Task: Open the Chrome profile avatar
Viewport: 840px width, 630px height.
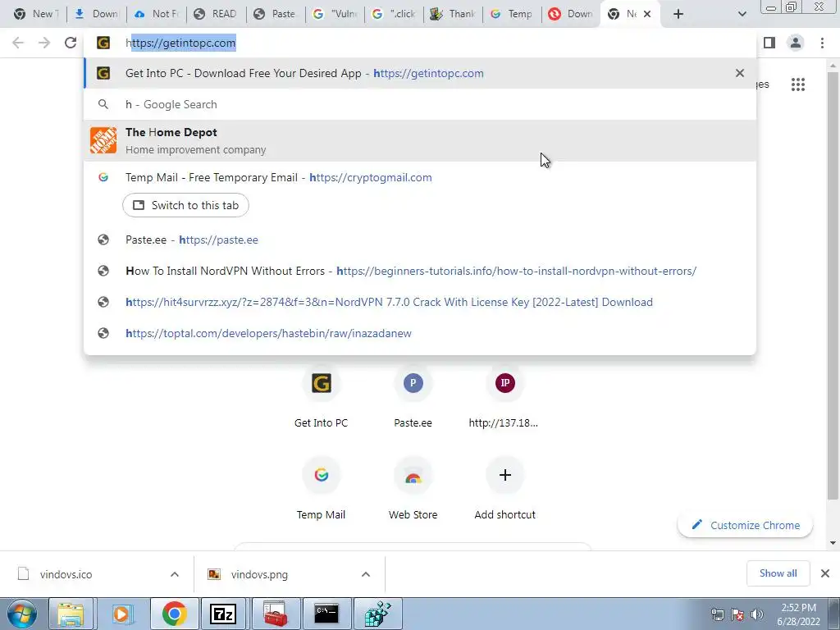Action: 796,43
